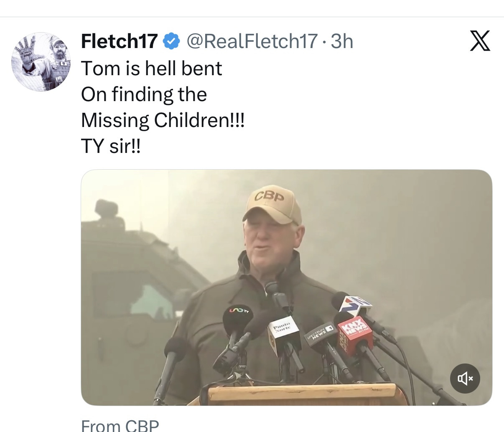Click the X logo icon
Screen dimensions: 504x432
(x=480, y=41)
